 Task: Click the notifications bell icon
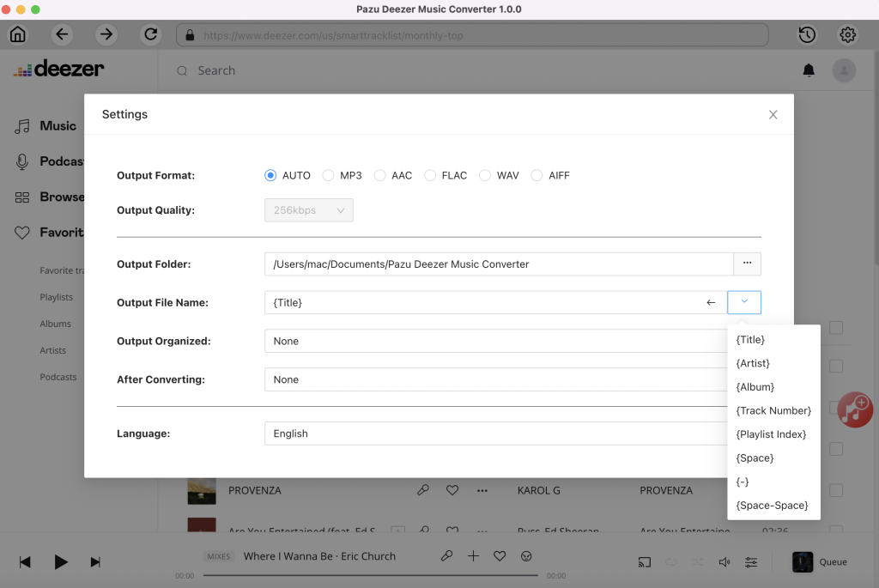pyautogui.click(x=809, y=70)
